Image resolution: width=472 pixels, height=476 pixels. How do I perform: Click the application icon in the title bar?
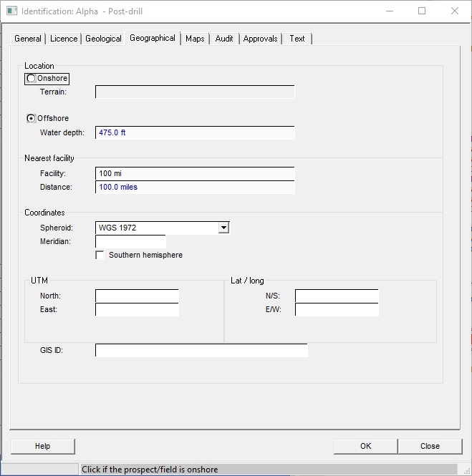[11, 11]
